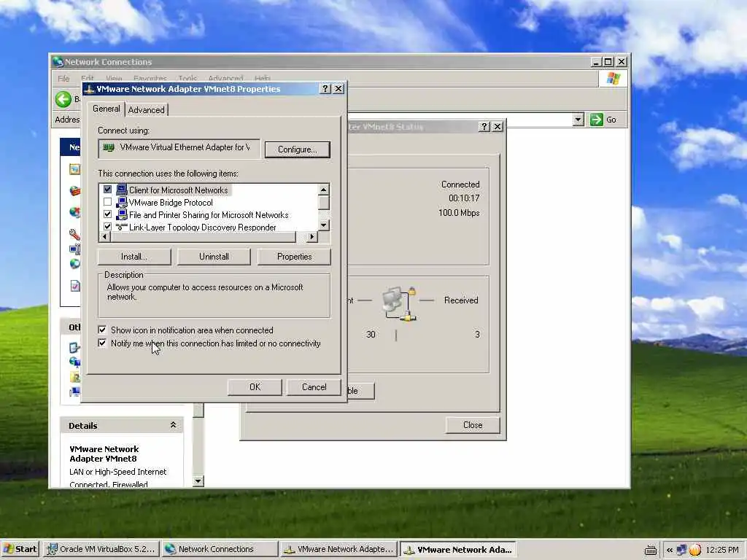Image resolution: width=747 pixels, height=560 pixels.
Task: Activate the 'VMware Network Adapte...' taskbar button
Action: pyautogui.click(x=338, y=549)
